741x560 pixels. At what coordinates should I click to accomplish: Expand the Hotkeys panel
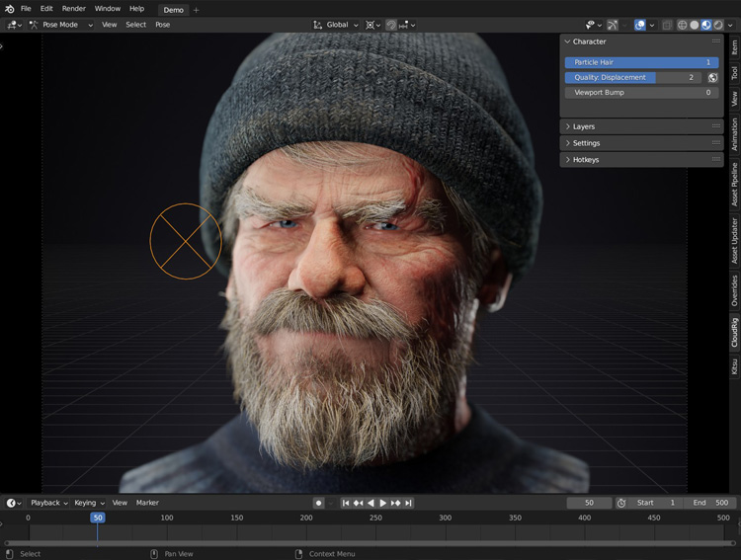pos(642,160)
